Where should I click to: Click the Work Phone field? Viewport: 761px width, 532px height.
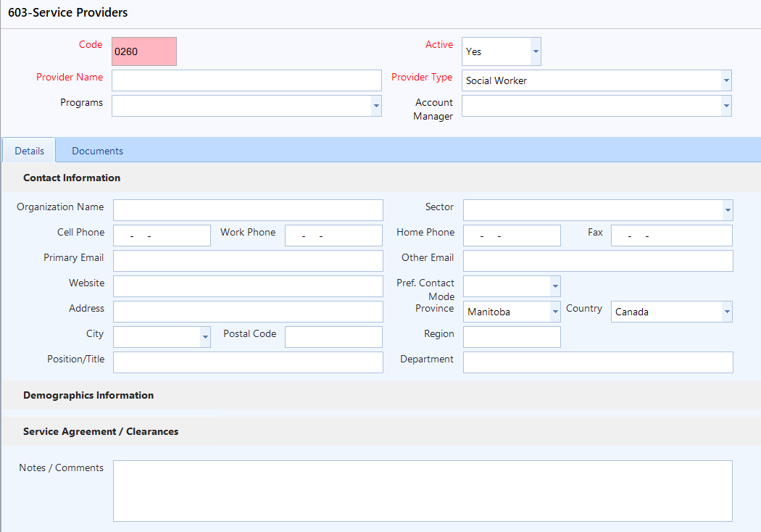click(x=333, y=236)
